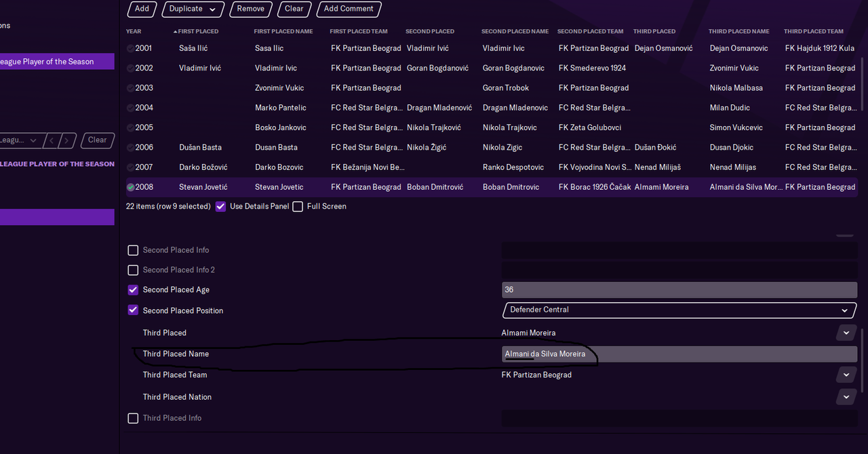
Task: Click the sort arrow on First Placed column
Action: click(176, 32)
